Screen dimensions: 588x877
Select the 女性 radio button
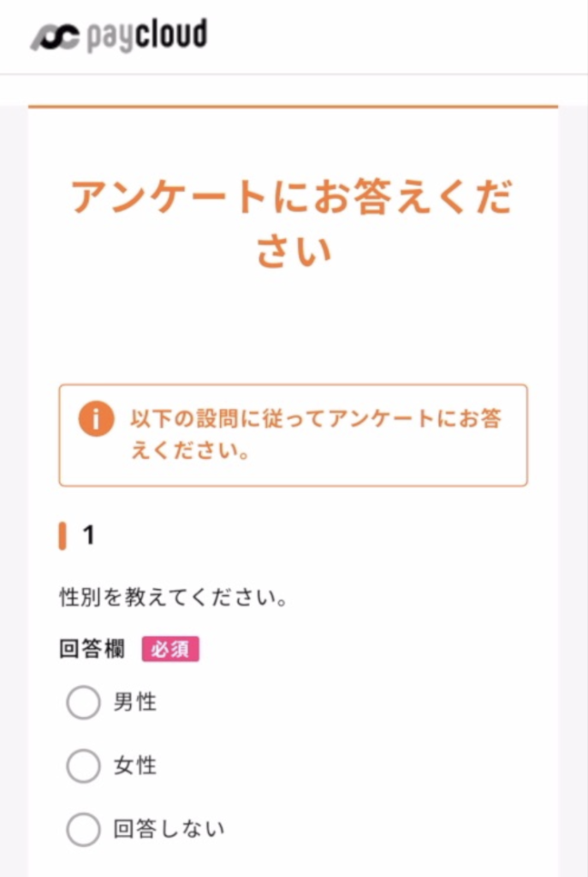[x=84, y=766]
